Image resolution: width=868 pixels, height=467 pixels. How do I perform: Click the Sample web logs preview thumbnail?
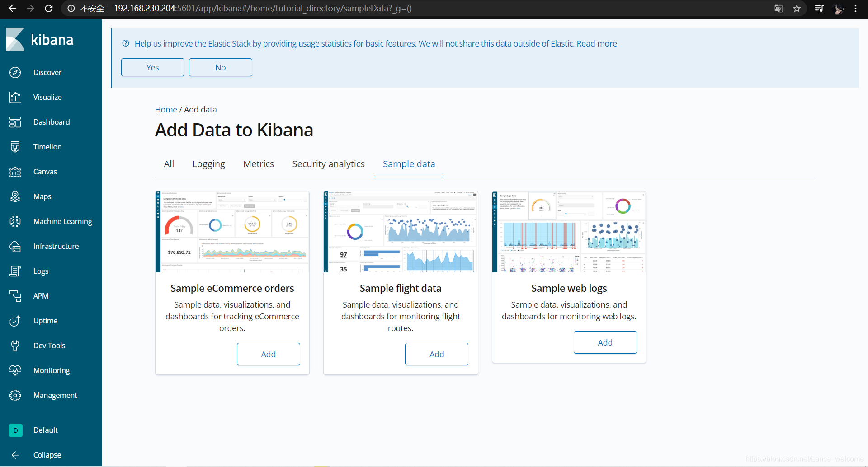coord(569,232)
